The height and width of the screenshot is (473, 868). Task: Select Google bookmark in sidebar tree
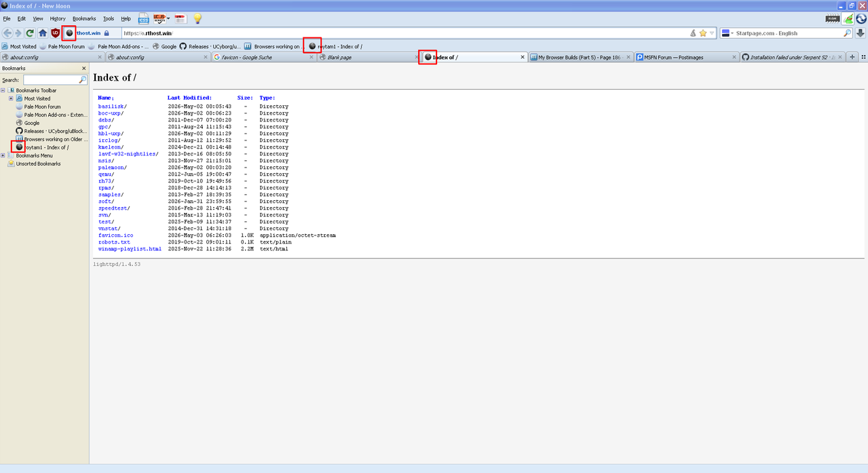tap(28, 123)
